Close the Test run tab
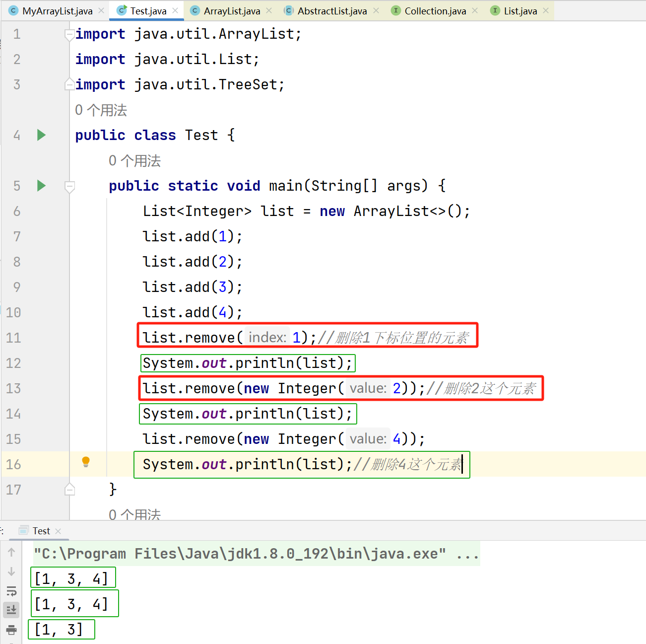646x644 pixels. [58, 531]
